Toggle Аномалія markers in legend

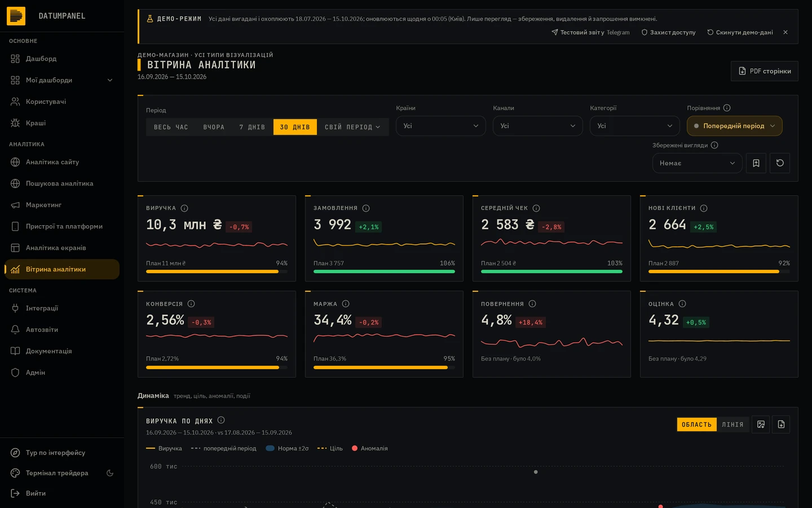[369, 448]
